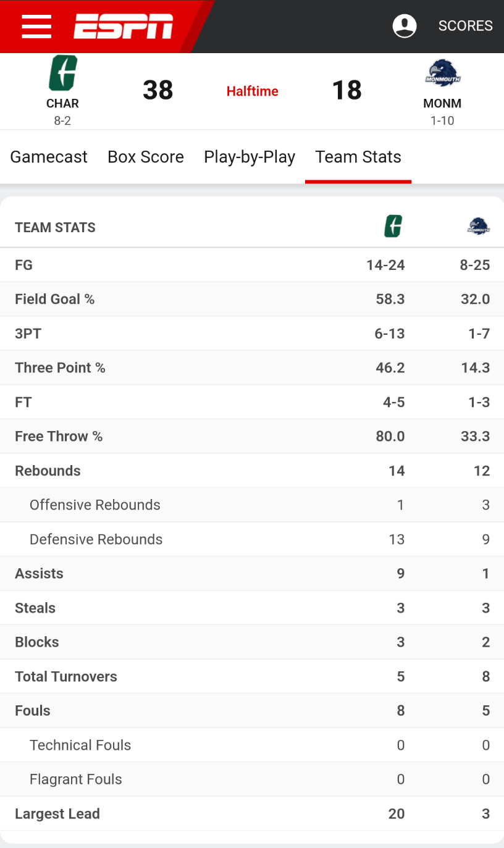Open the hamburger menu icon
504x848 pixels.
pos(36,26)
